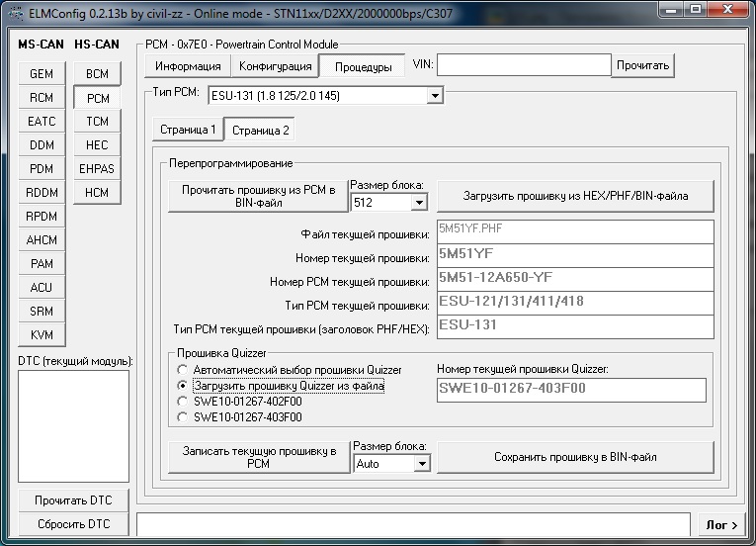Select RDDM module button
This screenshot has width=756, height=546.
(42, 192)
